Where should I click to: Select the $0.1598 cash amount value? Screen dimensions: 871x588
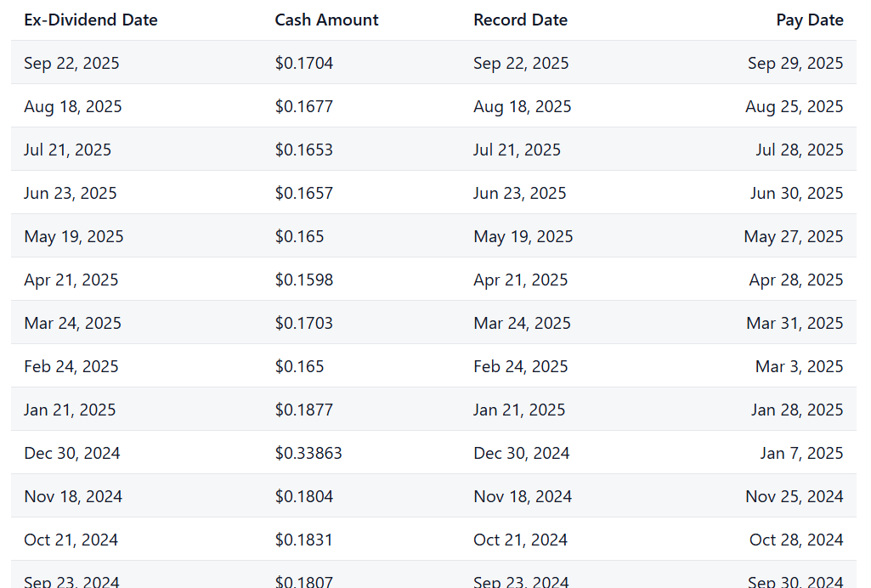coord(304,280)
